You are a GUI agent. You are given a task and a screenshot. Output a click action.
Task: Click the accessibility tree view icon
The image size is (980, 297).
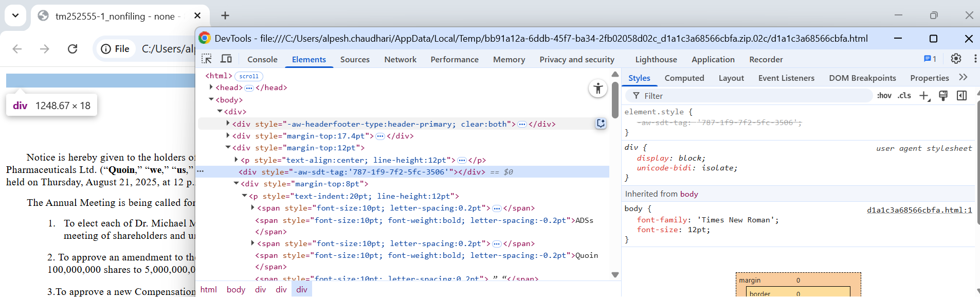click(x=597, y=89)
